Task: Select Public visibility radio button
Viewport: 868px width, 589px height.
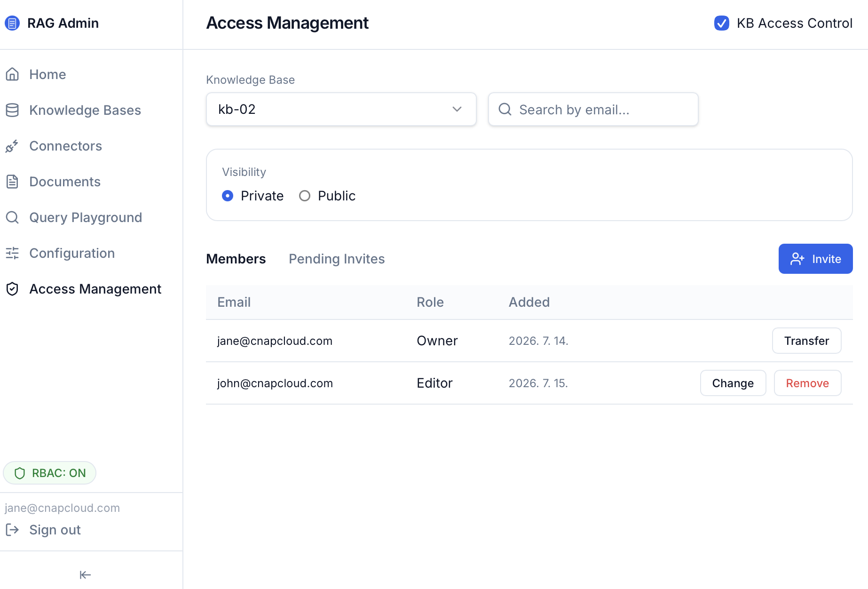Action: click(305, 196)
